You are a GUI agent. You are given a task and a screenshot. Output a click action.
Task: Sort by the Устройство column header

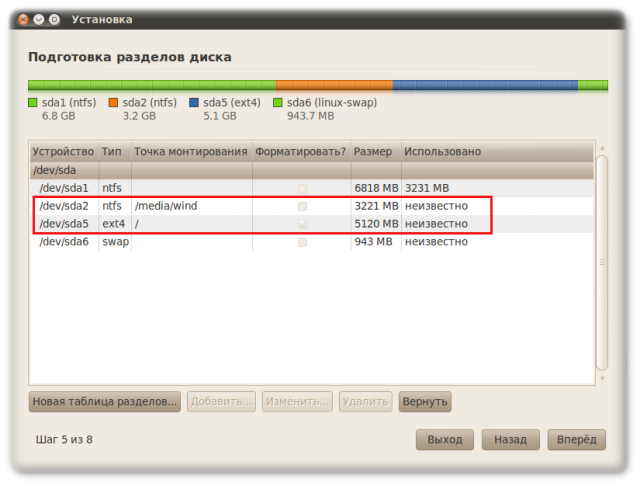pyautogui.click(x=63, y=152)
